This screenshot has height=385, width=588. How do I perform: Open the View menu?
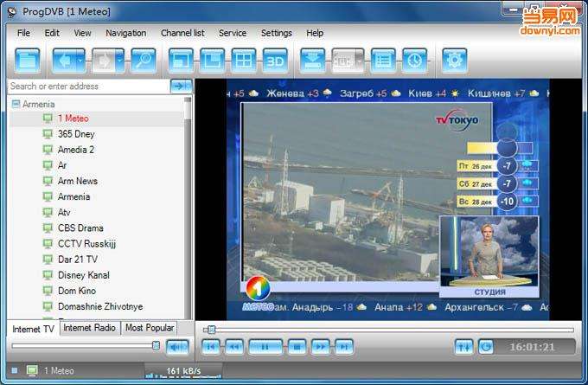[82, 33]
